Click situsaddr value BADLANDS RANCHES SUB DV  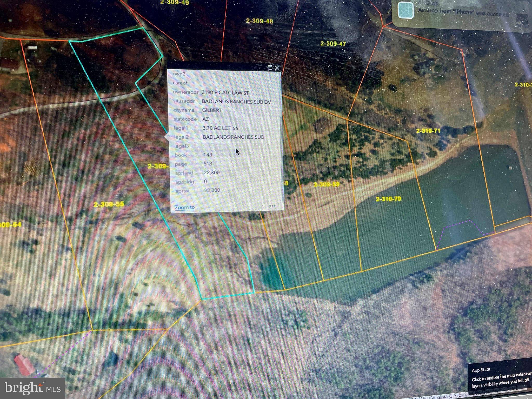coord(236,102)
